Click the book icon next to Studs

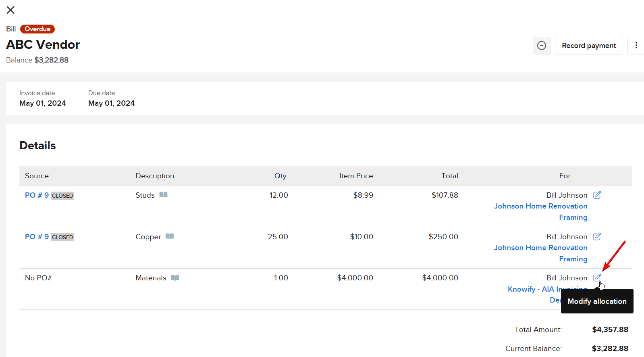click(163, 195)
